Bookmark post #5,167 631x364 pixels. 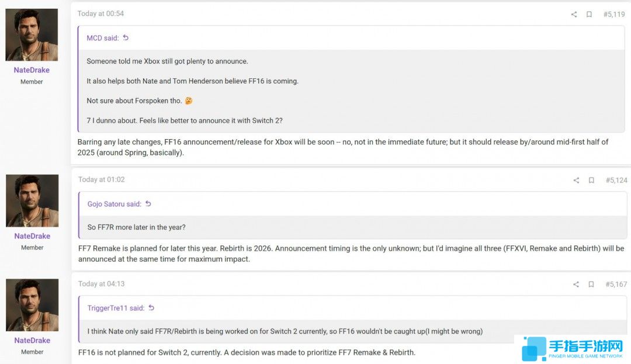(591, 285)
